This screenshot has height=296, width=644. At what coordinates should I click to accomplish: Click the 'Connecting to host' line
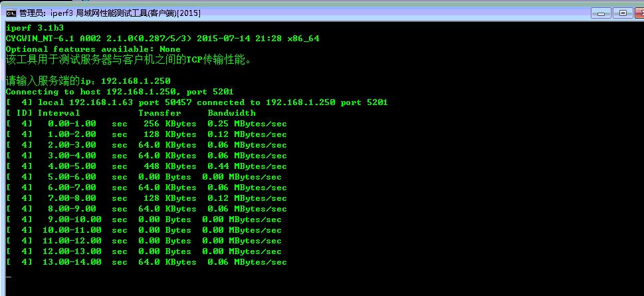pyautogui.click(x=120, y=92)
